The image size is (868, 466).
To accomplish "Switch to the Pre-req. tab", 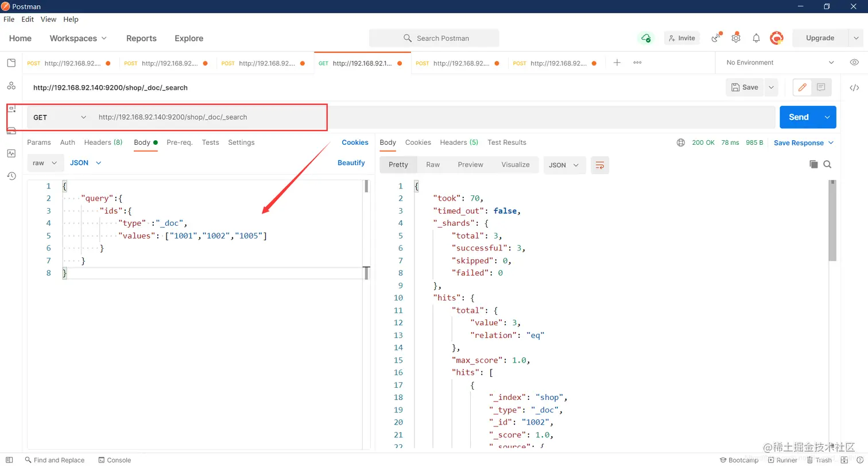I will click(x=180, y=142).
